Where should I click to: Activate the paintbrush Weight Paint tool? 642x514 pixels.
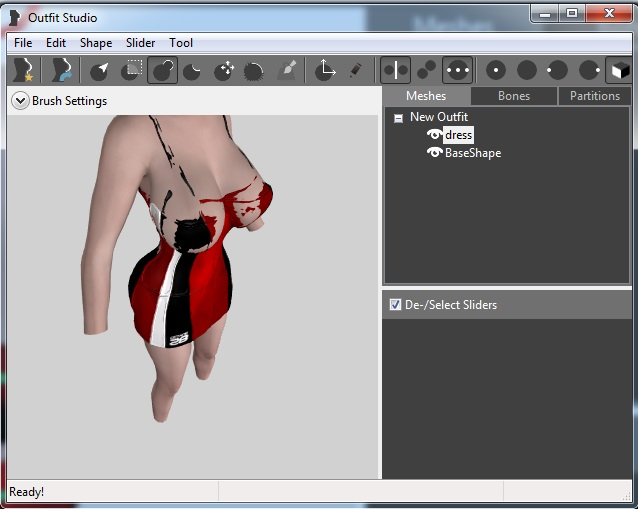pos(287,70)
